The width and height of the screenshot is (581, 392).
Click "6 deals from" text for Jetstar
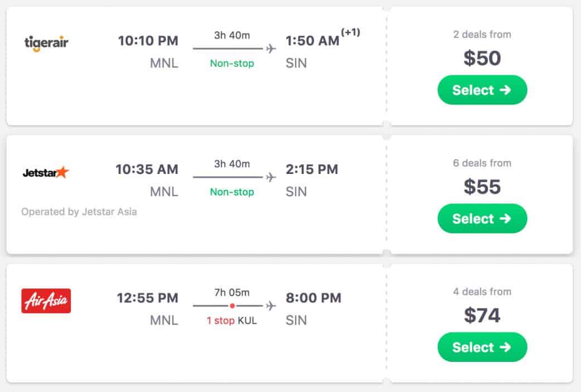pos(482,163)
